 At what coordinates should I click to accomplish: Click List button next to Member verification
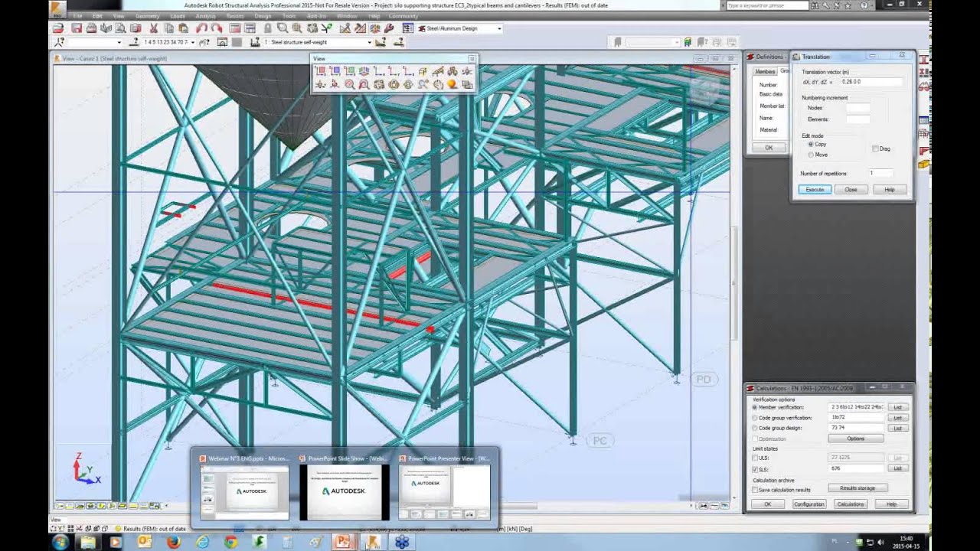pos(898,407)
